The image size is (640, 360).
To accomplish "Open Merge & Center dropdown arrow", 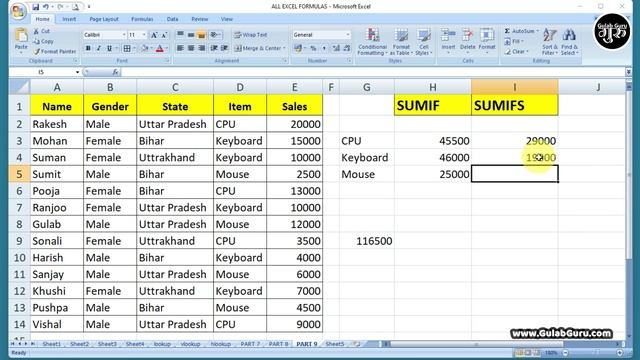I will (x=284, y=48).
